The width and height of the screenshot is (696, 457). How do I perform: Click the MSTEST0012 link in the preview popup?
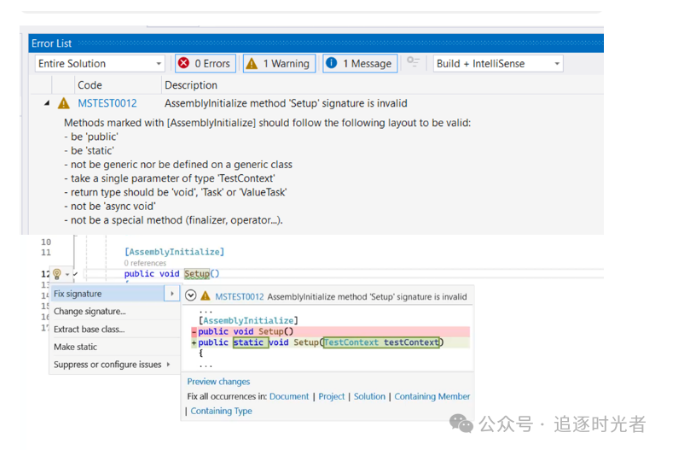239,296
